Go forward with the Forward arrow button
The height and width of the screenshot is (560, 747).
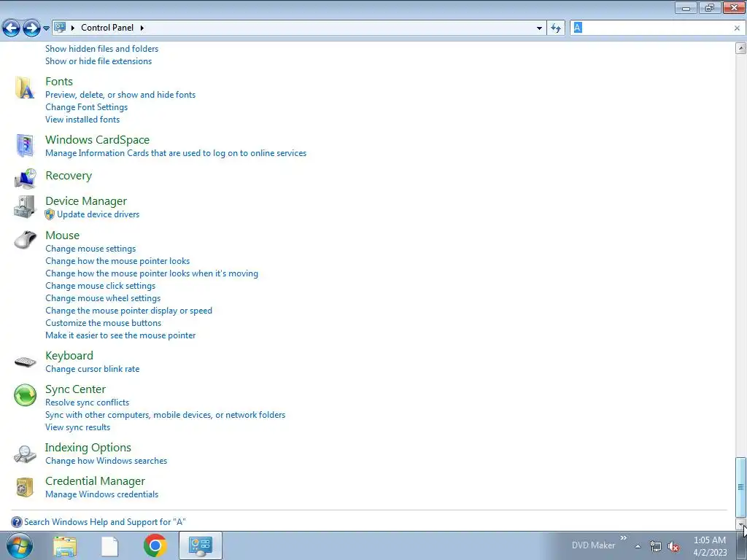click(31, 28)
